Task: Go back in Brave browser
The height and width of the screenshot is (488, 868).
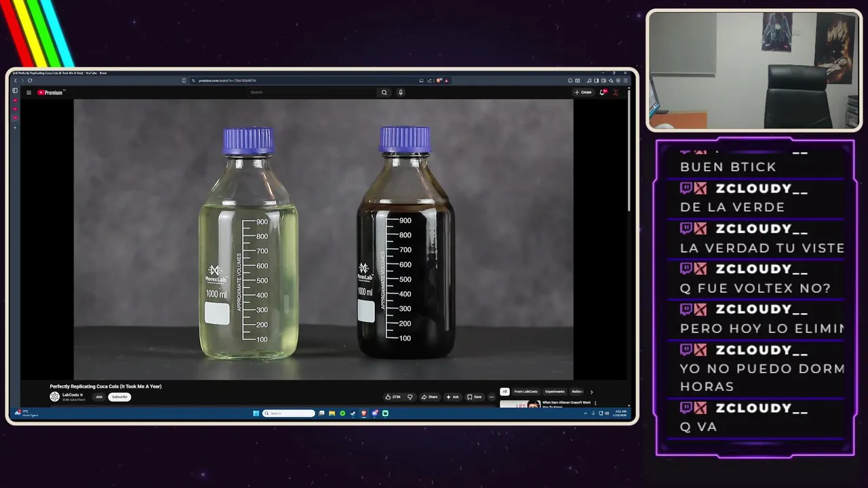Action: [15, 81]
